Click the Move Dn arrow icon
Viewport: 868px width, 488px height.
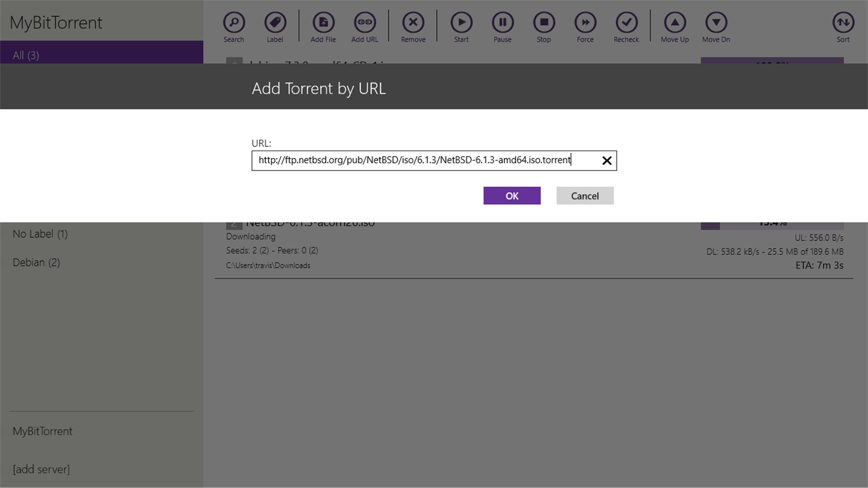tap(716, 23)
